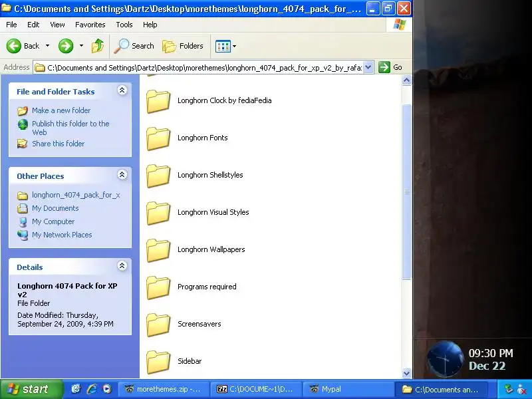Image resolution: width=532 pixels, height=399 pixels.
Task: Open the Favorites menu
Action: [90, 25]
